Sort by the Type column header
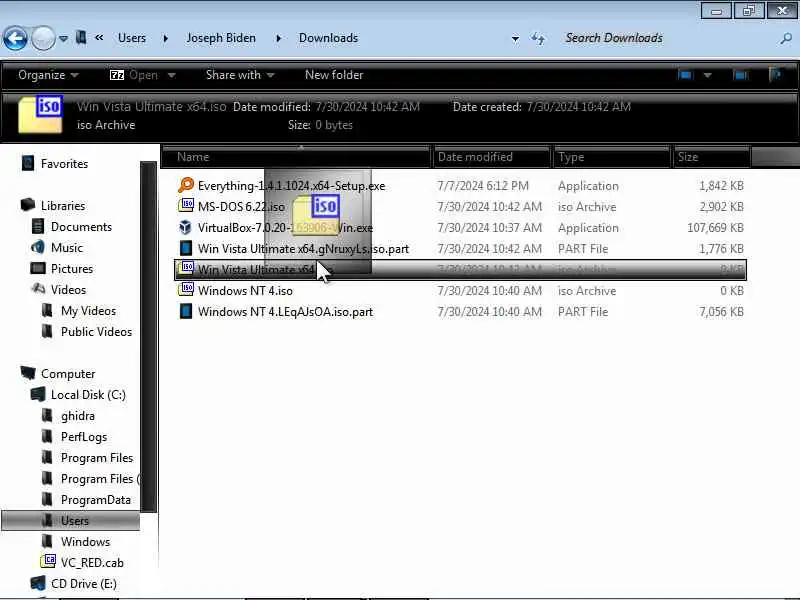This screenshot has width=800, height=600. pos(612,157)
